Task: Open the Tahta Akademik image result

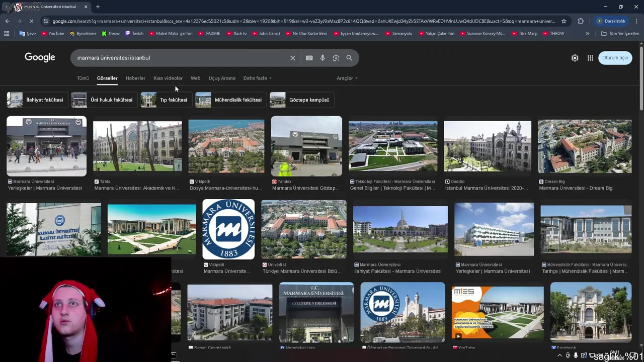Action: [137, 146]
